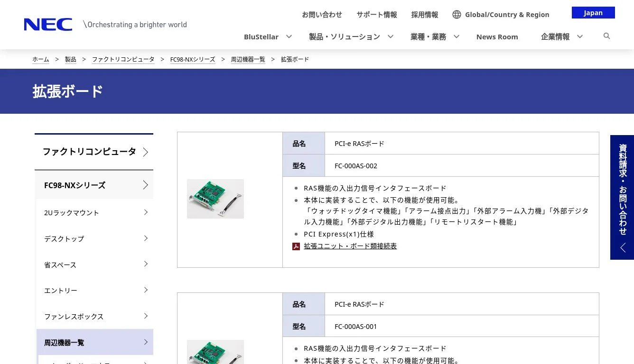Open 拡張ユニット・ボード類接続表 PDF link
Screen dimensions: 634x364
point(350,246)
